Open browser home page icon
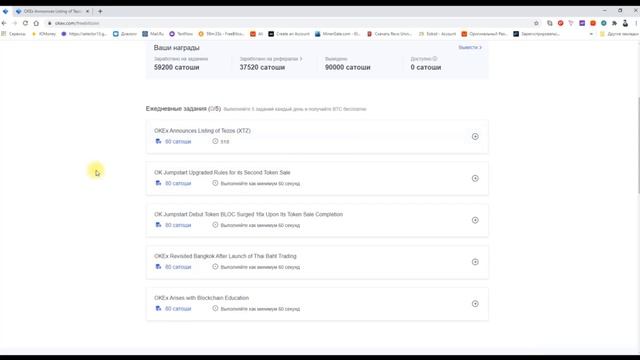This screenshot has height=360, width=640. 36,23
